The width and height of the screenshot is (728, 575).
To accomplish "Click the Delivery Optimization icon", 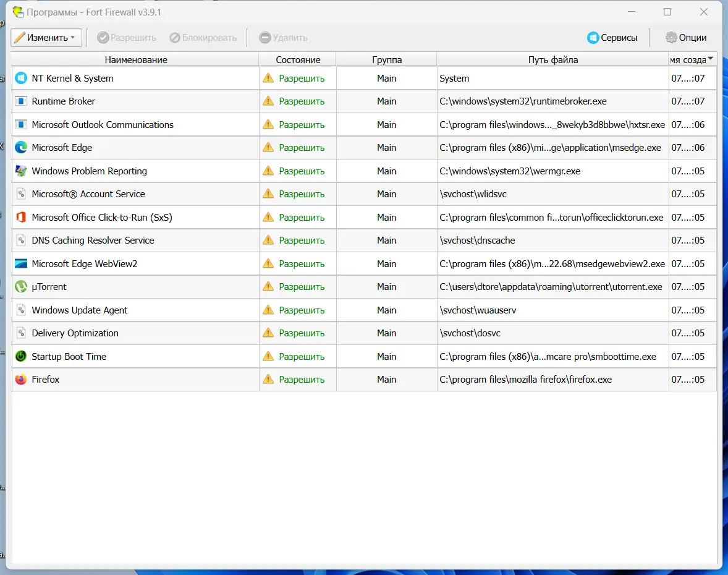I will (21, 333).
